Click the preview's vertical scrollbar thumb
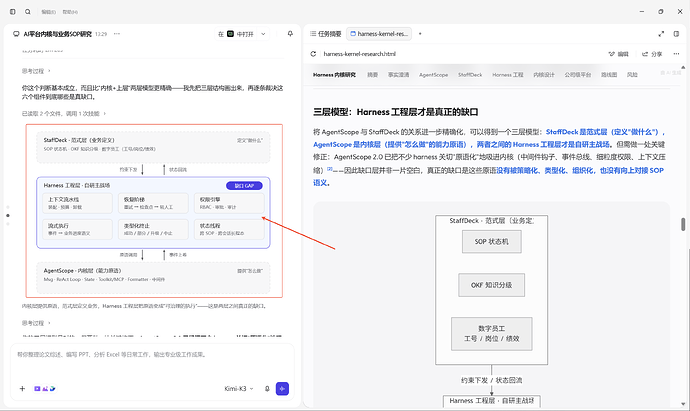Image resolution: width=690 pixels, height=411 pixels. (683, 224)
